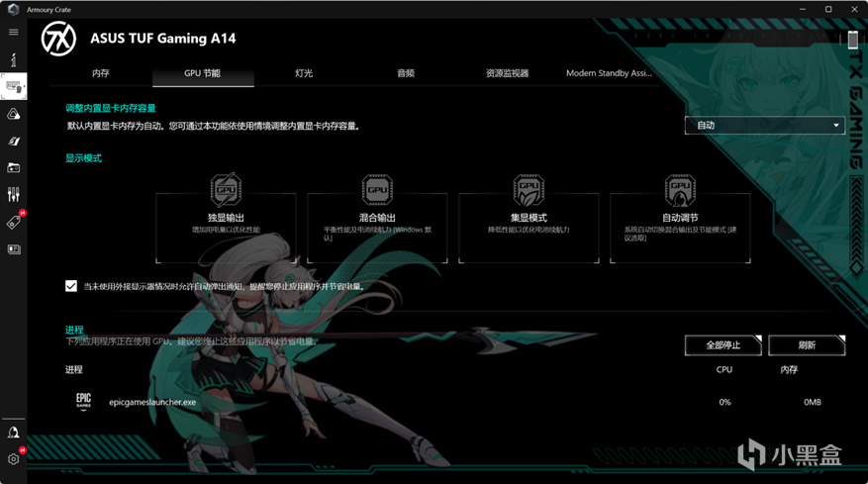Click the 刷新 button

pyautogui.click(x=807, y=345)
